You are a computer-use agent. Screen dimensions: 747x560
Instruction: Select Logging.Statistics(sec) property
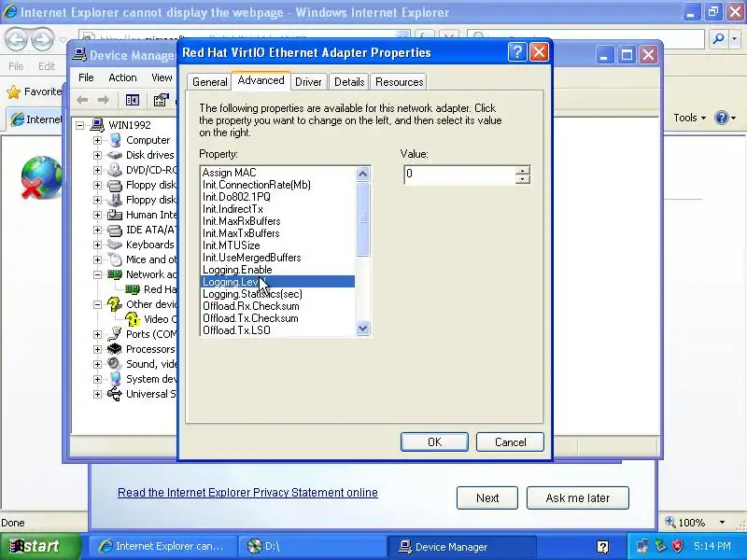point(252,294)
